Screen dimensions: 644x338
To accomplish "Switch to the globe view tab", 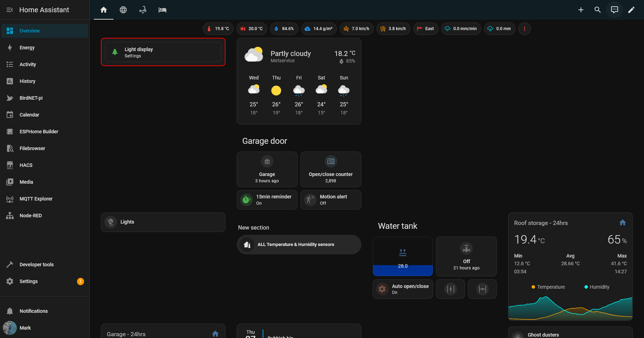I will (x=123, y=10).
